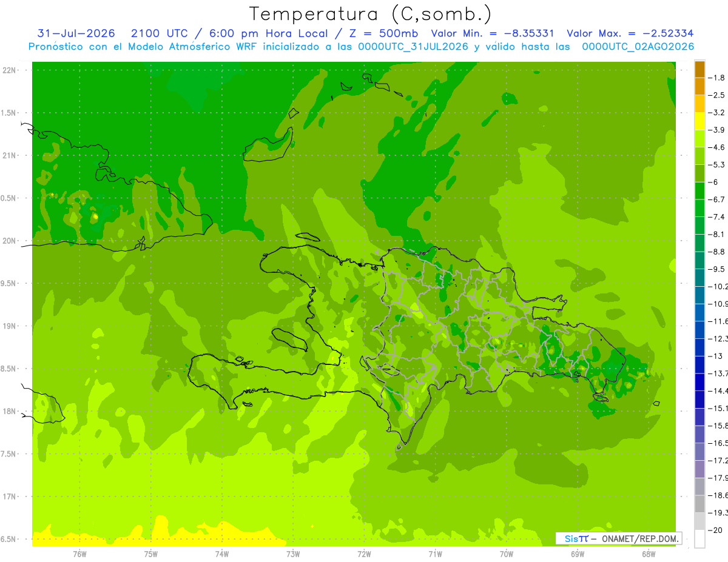
Task: Click the '18N' latitude axis label
Action: point(10,411)
